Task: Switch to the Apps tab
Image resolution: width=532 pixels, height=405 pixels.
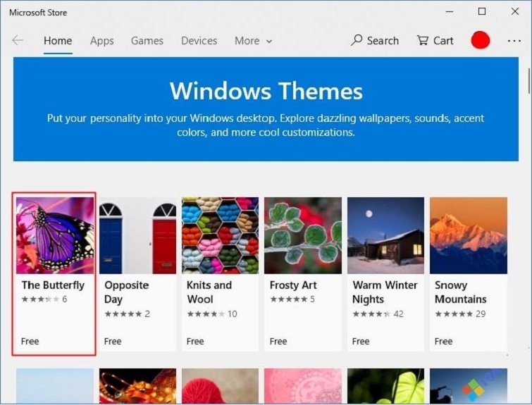Action: (101, 41)
